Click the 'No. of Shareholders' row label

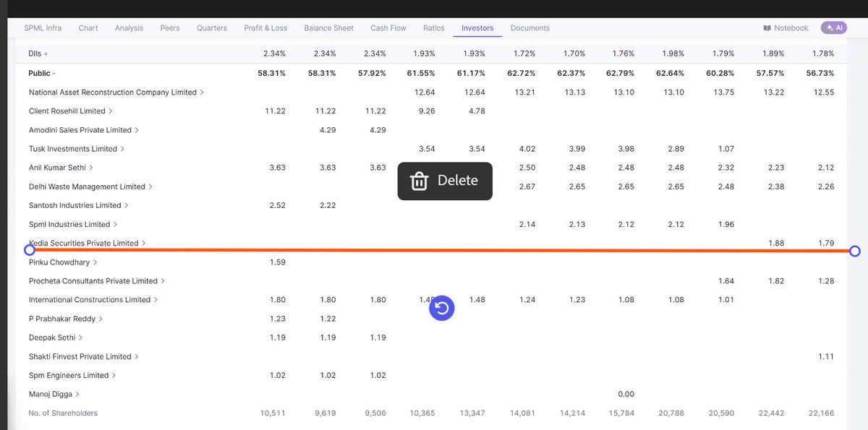pos(63,413)
